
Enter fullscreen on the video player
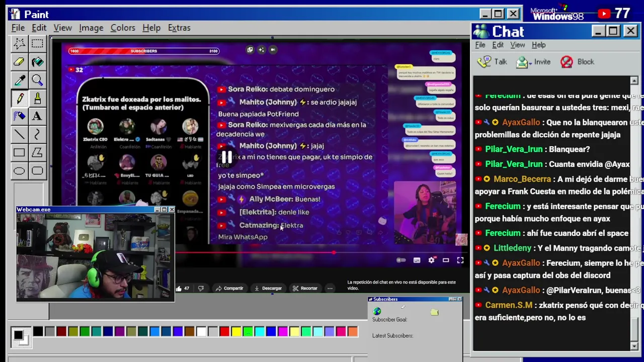tap(460, 260)
